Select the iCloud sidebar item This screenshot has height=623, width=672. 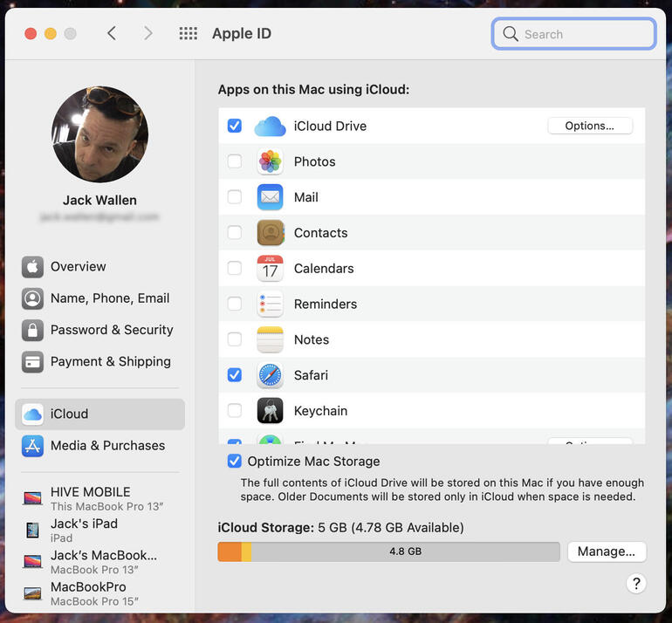[x=99, y=414]
